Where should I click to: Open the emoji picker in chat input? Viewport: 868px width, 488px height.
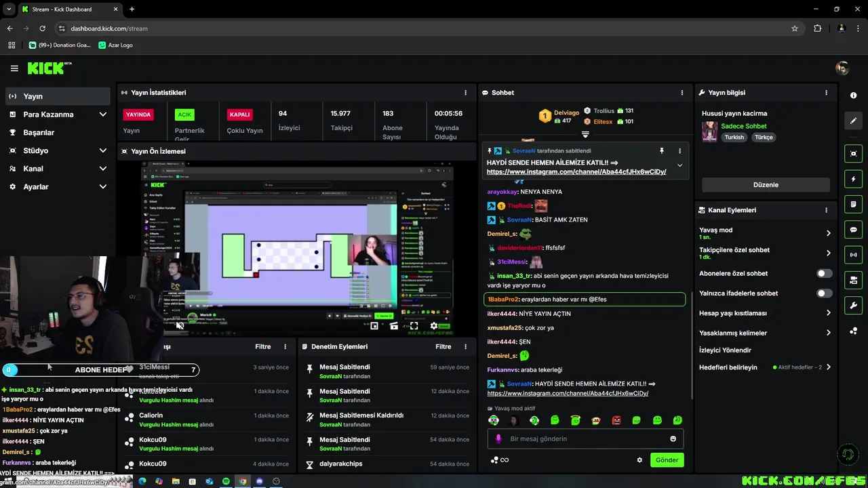(x=673, y=439)
